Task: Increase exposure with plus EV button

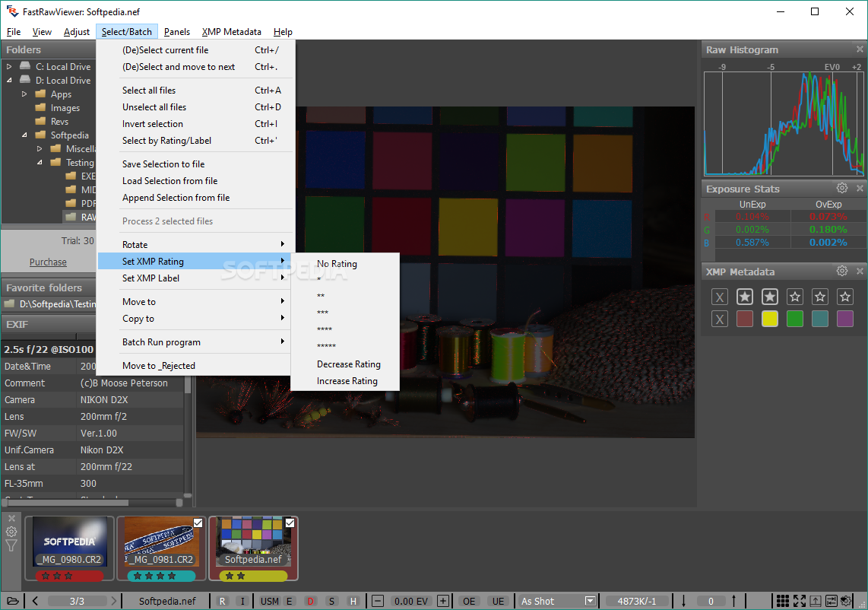Action: tap(443, 601)
